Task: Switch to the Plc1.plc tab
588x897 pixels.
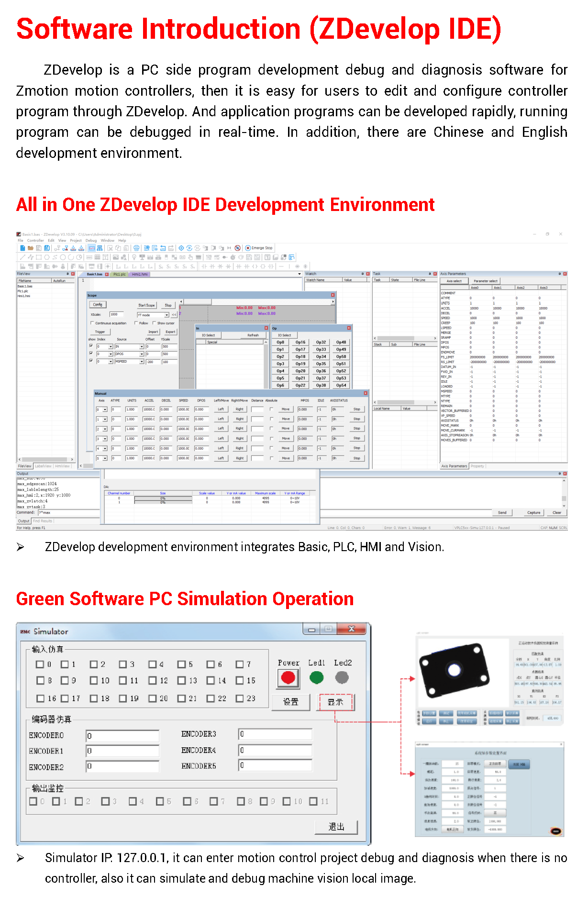Action: pyautogui.click(x=119, y=275)
